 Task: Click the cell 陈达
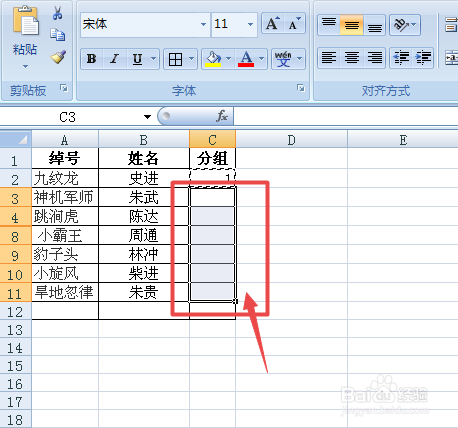click(x=144, y=216)
